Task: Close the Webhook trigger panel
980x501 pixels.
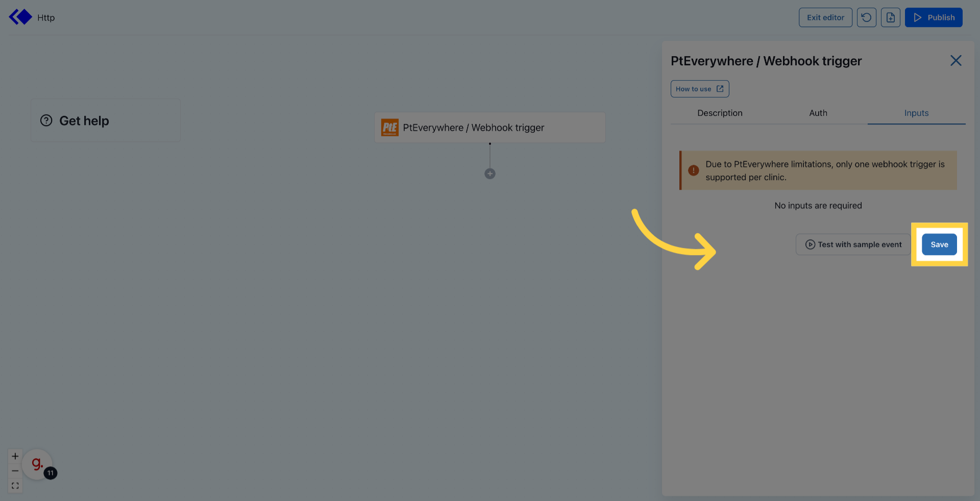Action: [x=956, y=61]
